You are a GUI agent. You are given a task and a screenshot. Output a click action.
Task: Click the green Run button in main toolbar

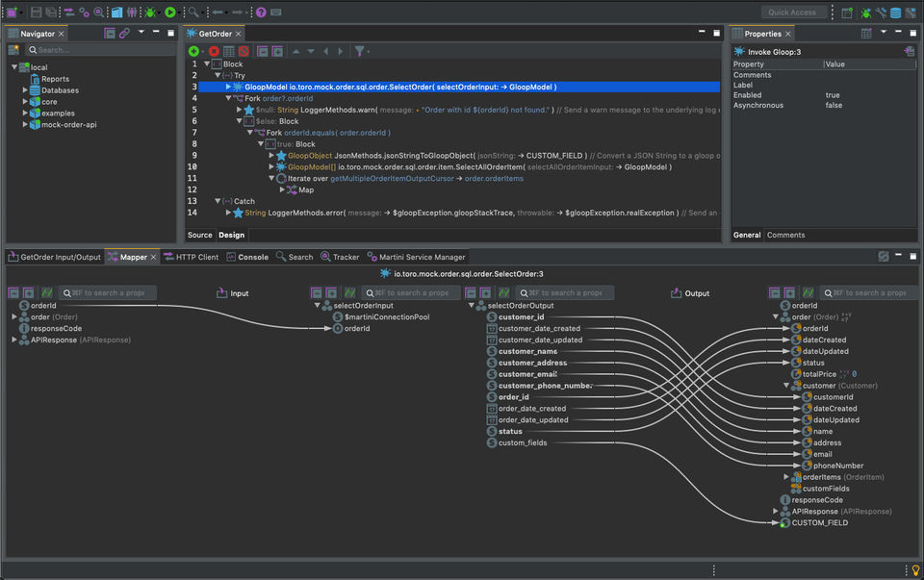click(x=170, y=13)
